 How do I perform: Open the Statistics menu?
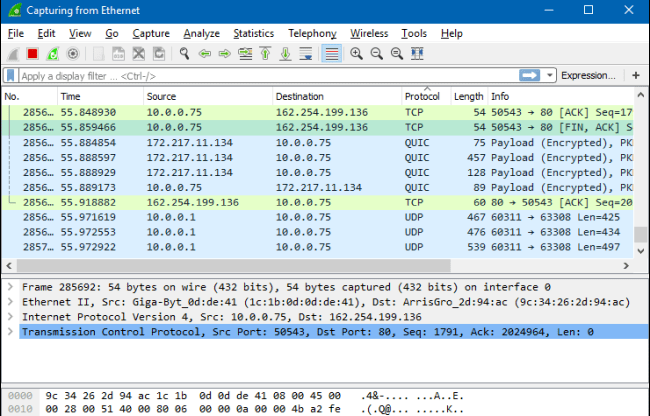click(x=253, y=33)
